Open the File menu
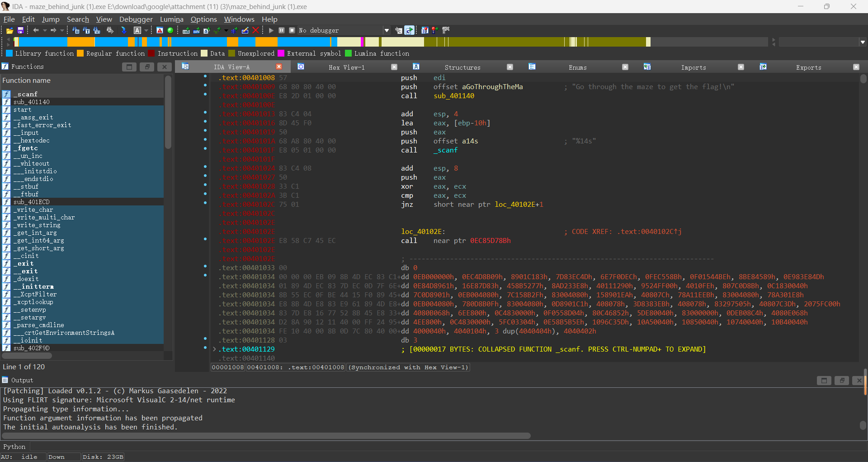 [x=9, y=19]
